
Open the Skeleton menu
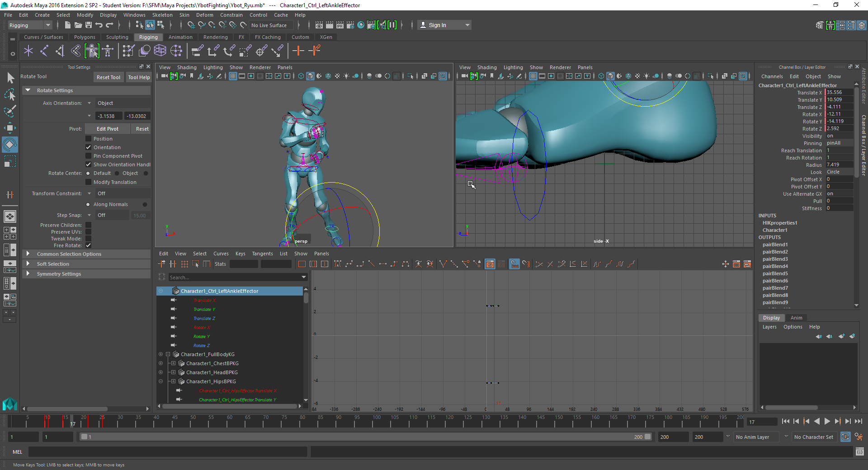point(162,15)
